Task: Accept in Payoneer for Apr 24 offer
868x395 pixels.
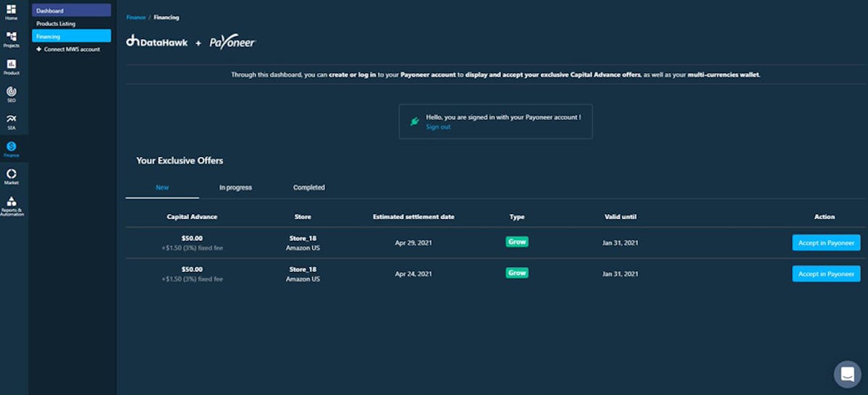Action: tap(826, 273)
